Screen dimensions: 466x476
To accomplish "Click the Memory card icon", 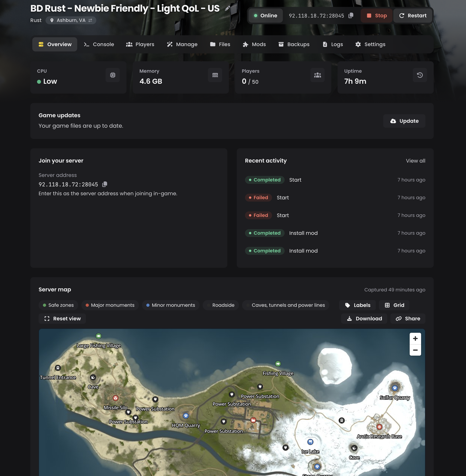I will pos(215,75).
